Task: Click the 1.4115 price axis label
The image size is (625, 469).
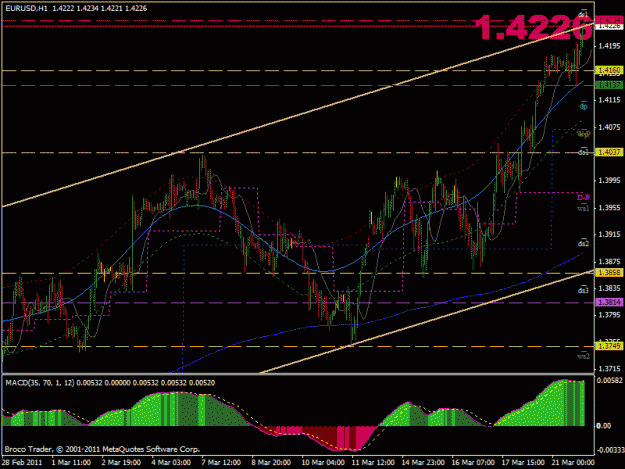Action: 609,100
